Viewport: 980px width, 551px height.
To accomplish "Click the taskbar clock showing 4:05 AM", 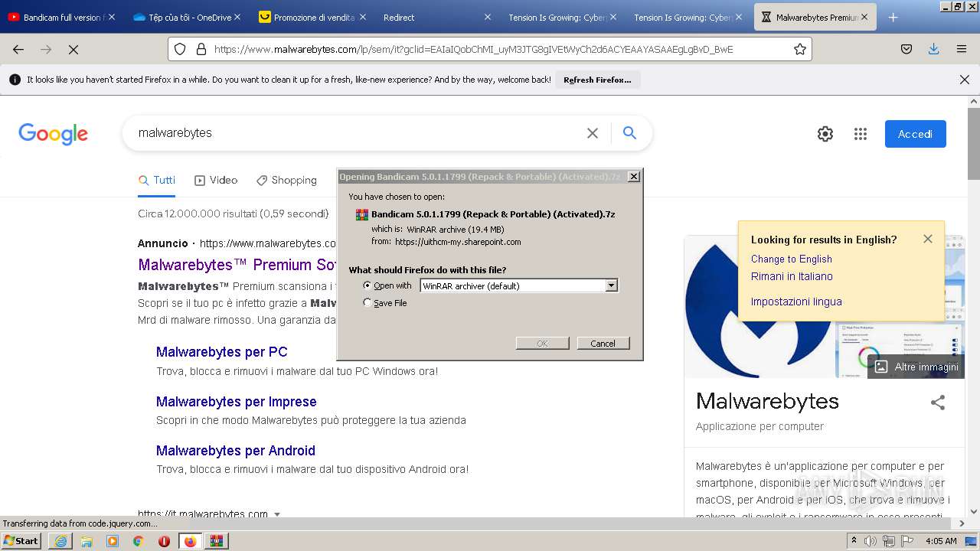I will pyautogui.click(x=941, y=541).
